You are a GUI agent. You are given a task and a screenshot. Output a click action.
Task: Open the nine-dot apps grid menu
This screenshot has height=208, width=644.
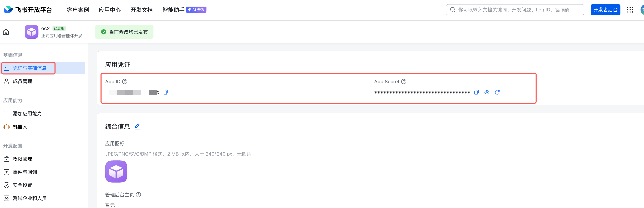pyautogui.click(x=630, y=10)
